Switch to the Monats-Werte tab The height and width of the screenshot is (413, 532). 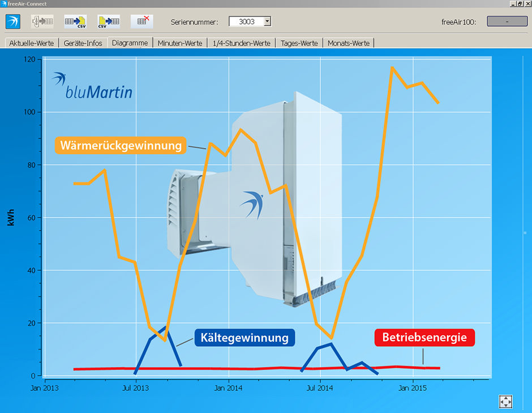click(349, 43)
